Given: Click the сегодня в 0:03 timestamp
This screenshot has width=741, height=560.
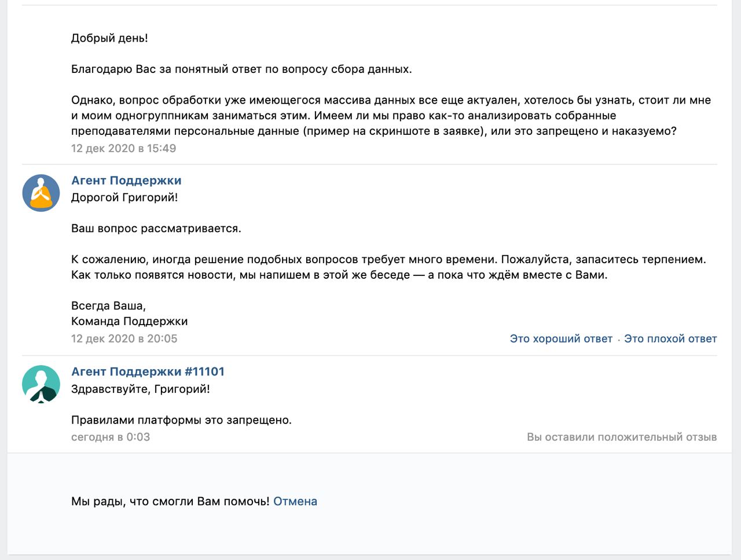Looking at the screenshot, I should pos(111,437).
